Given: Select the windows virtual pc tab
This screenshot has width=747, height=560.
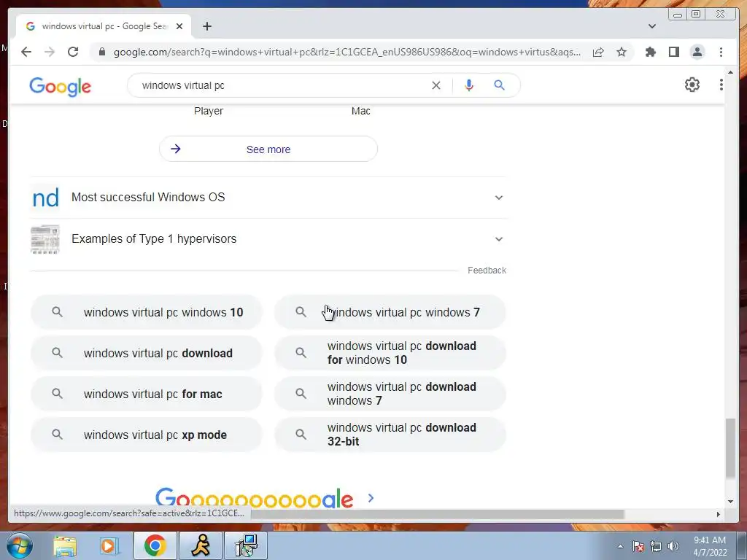Looking at the screenshot, I should (104, 26).
